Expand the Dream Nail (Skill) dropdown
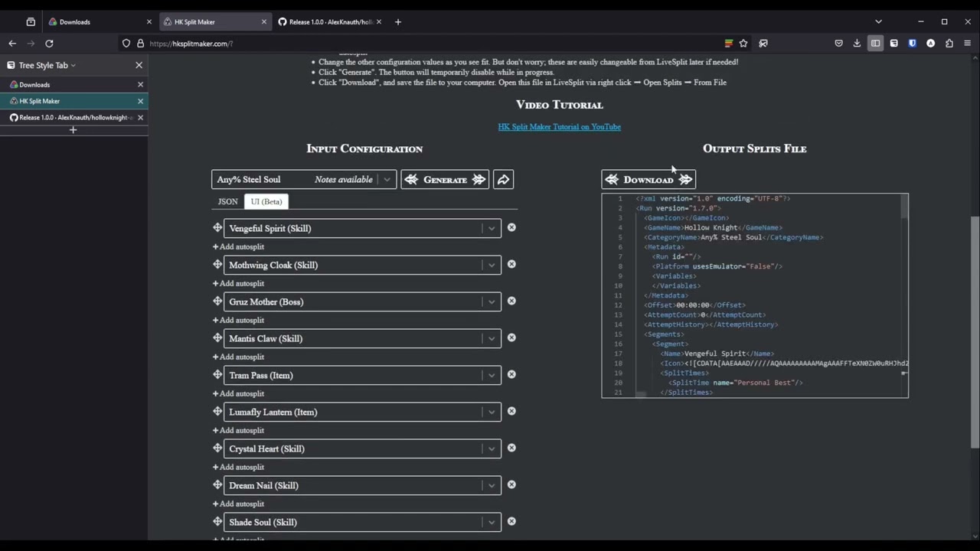This screenshot has height=551, width=980. [492, 485]
